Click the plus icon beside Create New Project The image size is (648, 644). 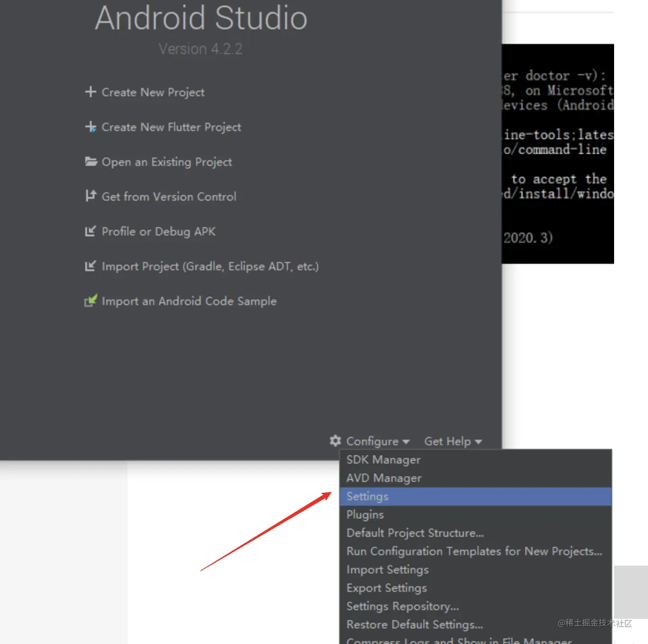91,92
